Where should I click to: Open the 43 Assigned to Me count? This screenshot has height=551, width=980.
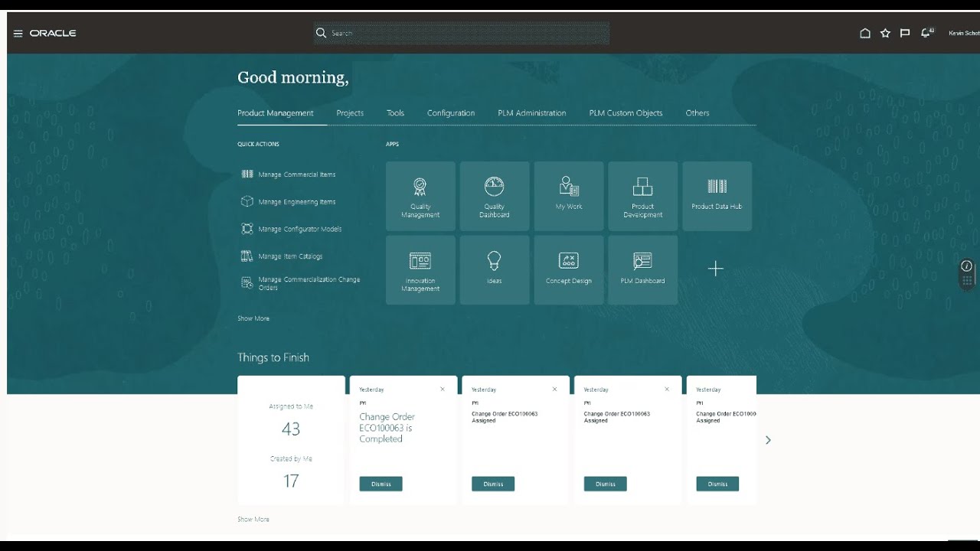291,429
